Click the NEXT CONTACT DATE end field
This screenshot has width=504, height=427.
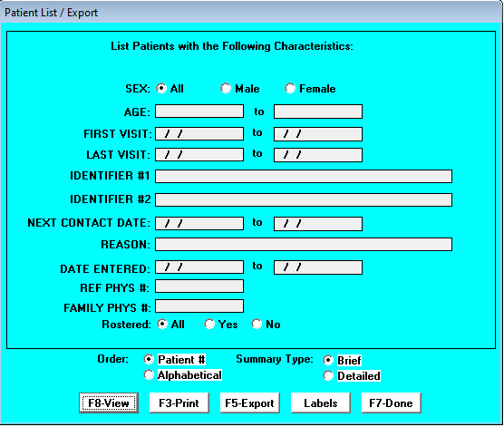coord(318,224)
